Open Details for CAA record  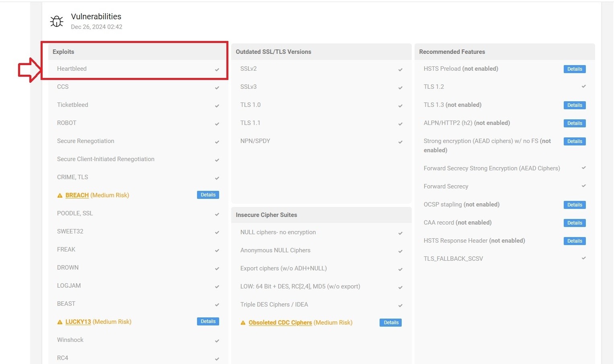pos(575,223)
